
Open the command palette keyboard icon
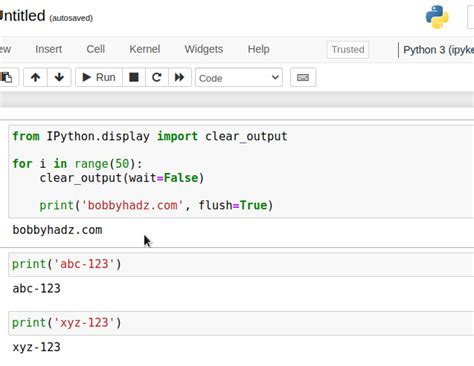pyautogui.click(x=303, y=77)
